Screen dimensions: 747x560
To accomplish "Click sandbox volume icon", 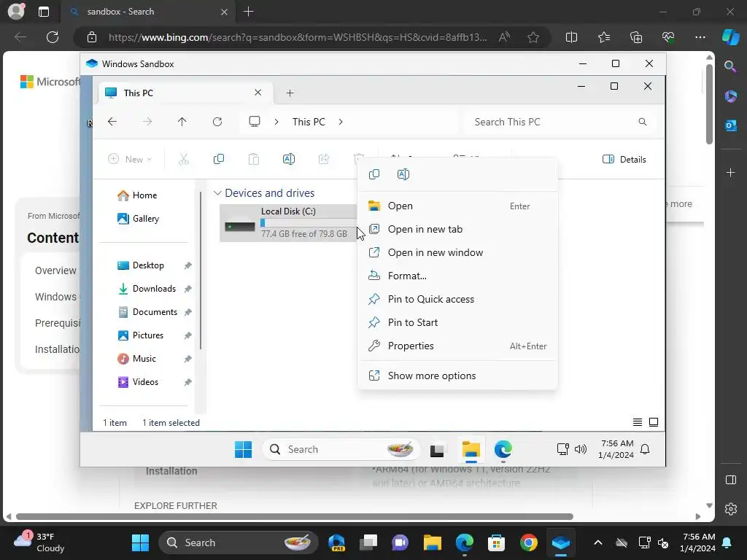I will 581,449.
